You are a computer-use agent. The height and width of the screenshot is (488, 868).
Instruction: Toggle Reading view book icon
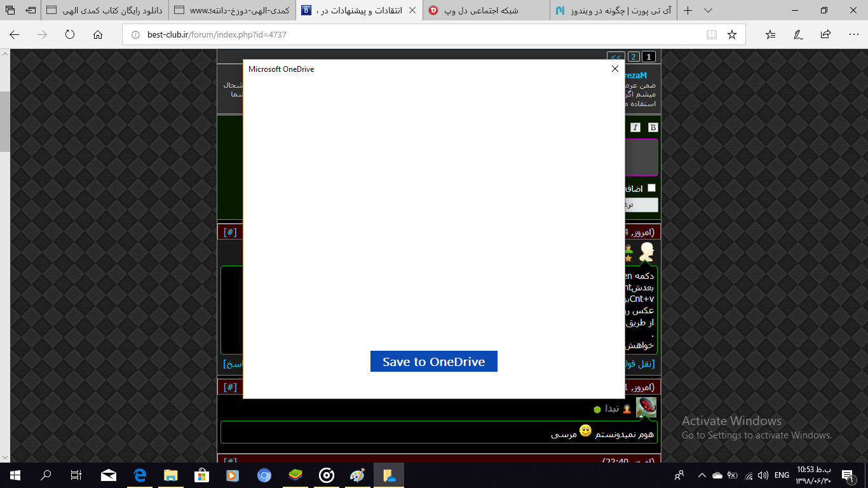(712, 35)
